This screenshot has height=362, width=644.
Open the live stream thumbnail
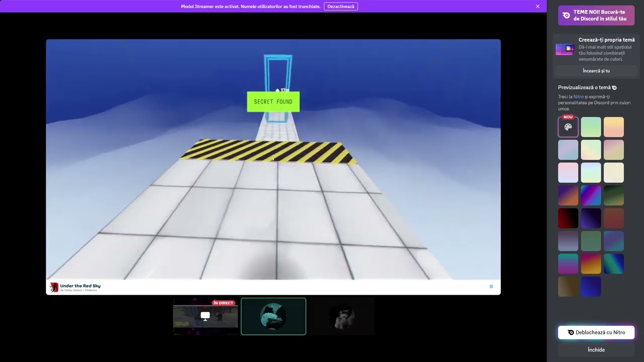tap(205, 316)
